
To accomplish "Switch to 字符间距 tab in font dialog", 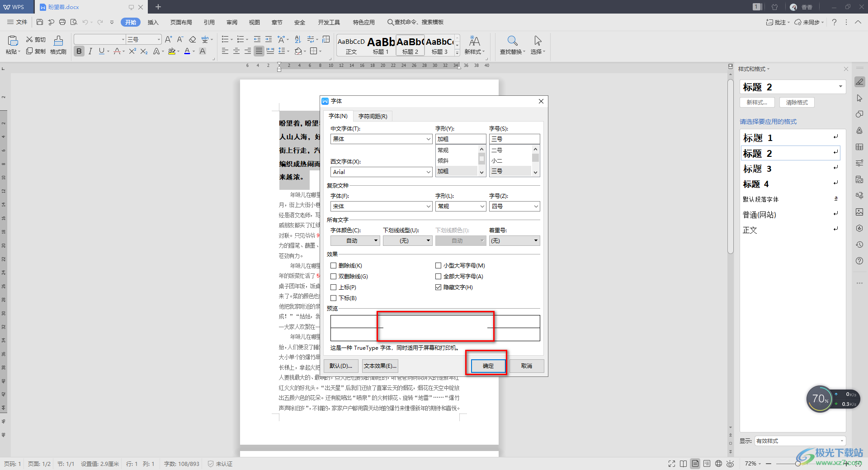I will (x=373, y=117).
